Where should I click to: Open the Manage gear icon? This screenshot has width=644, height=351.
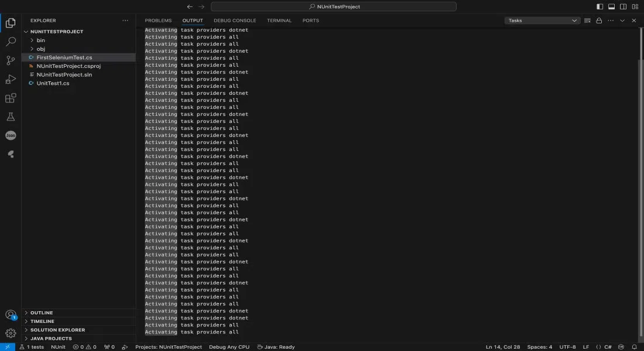[x=11, y=333]
